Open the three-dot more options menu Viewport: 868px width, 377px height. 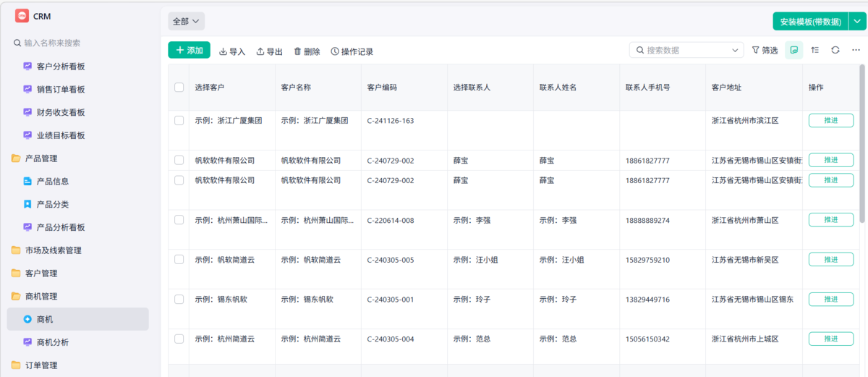point(856,50)
